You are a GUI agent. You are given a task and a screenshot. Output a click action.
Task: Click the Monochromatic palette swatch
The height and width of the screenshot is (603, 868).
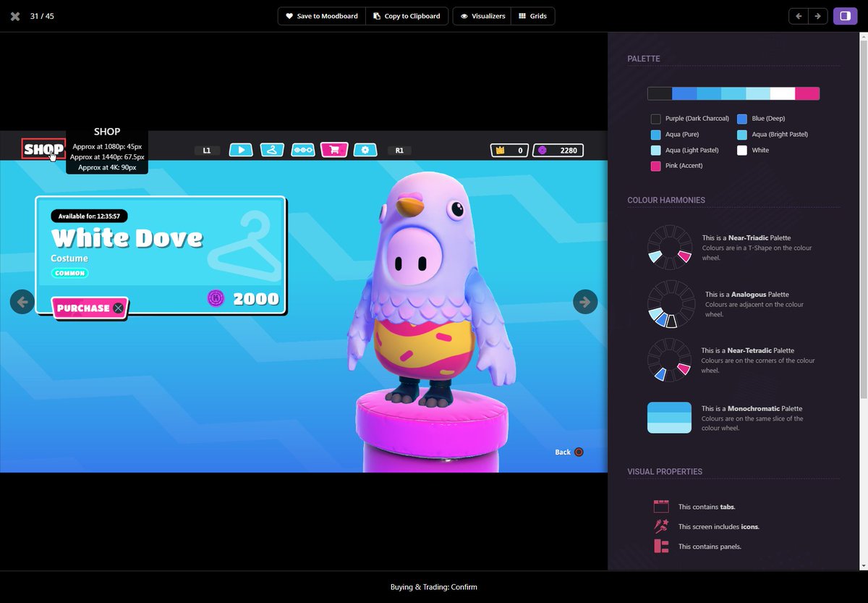pyautogui.click(x=669, y=418)
